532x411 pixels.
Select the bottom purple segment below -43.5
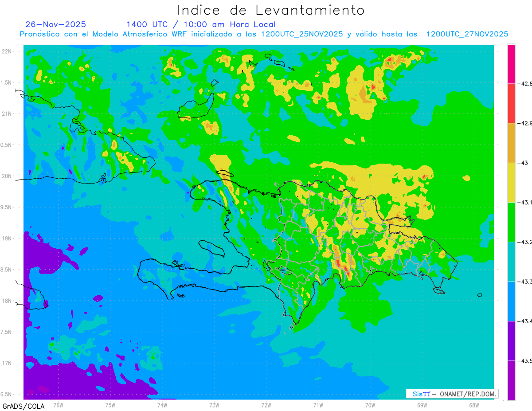(x=512, y=380)
